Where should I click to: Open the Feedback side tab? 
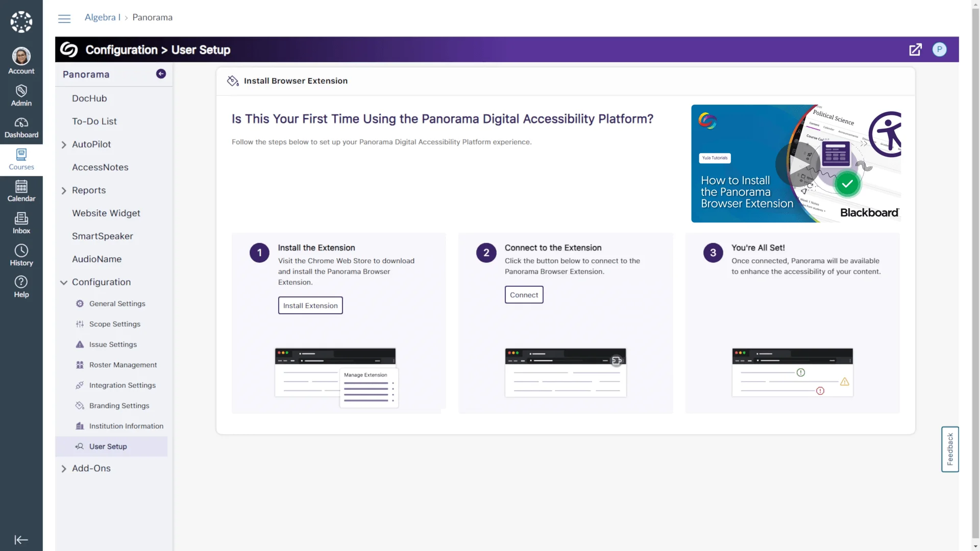pos(950,449)
